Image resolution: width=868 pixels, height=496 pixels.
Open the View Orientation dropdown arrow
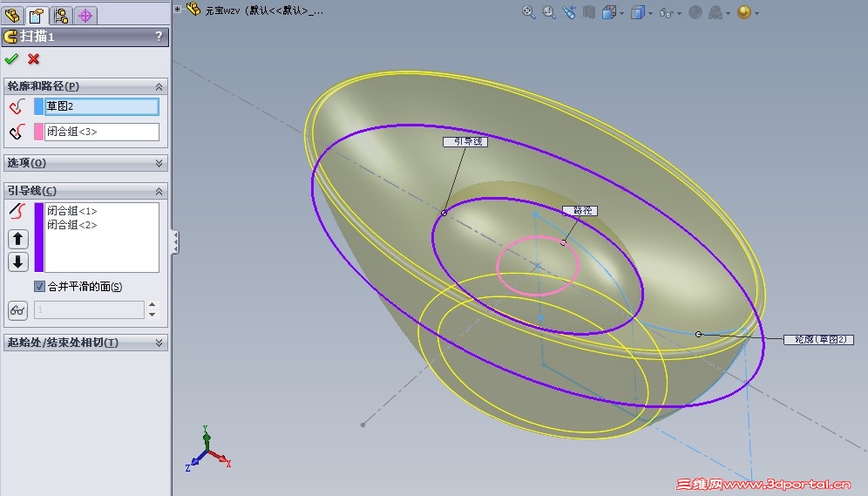tap(622, 13)
